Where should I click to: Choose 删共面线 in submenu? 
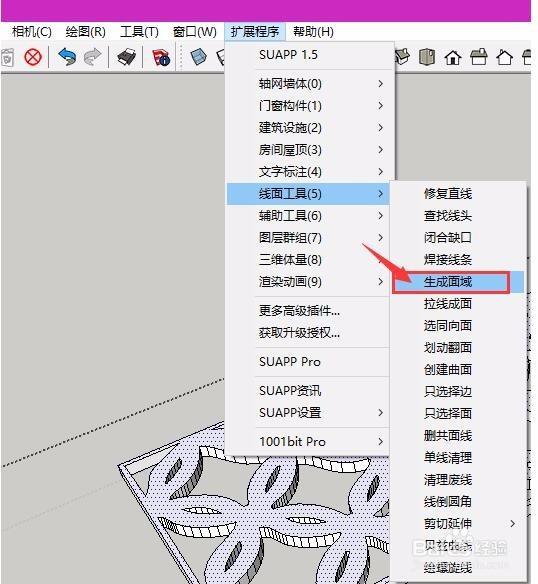(458, 435)
